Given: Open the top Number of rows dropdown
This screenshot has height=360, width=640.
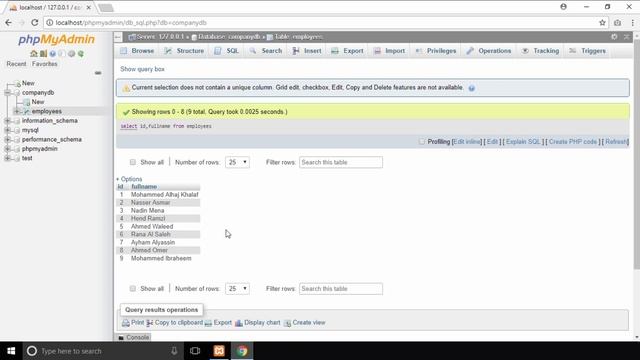Looking at the screenshot, I should [x=237, y=162].
